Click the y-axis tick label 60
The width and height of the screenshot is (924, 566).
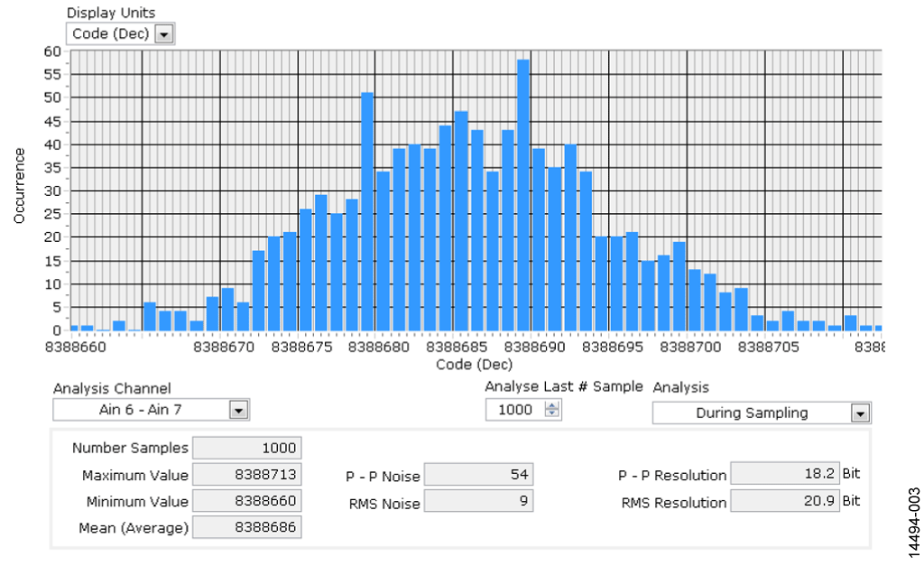tap(52, 51)
